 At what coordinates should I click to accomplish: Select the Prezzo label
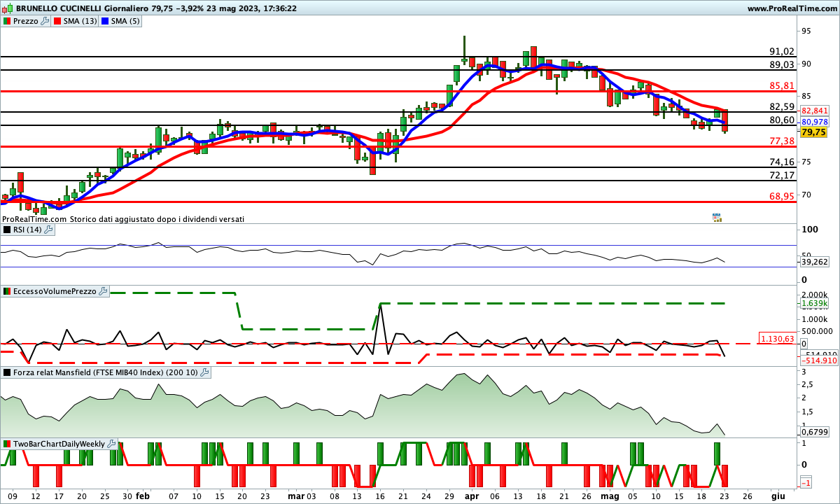[x=26, y=21]
